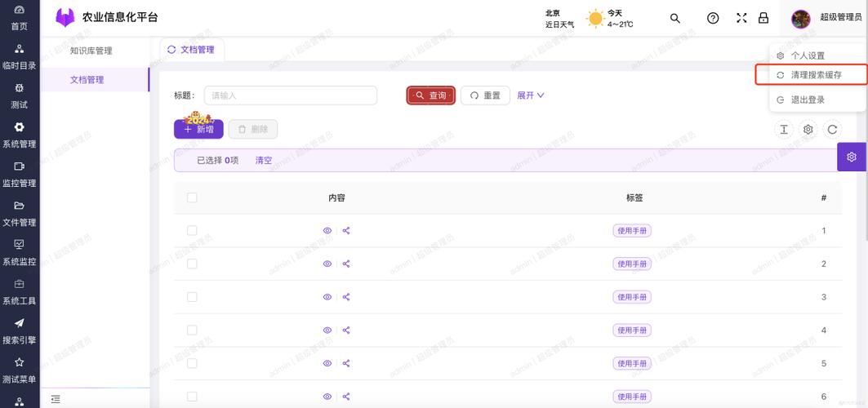Image resolution: width=868 pixels, height=408 pixels.
Task: Click the 使用手册 tag in row 4
Action: coord(632,330)
